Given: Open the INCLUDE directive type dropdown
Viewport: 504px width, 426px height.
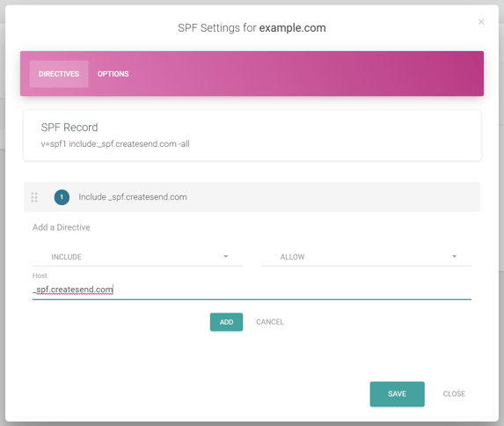Looking at the screenshot, I should [137, 257].
